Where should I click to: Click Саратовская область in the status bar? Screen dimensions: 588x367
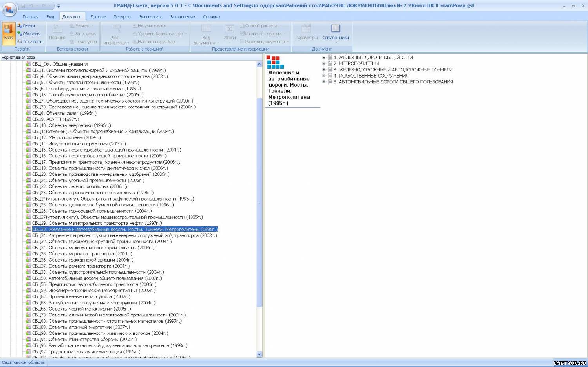tap(23, 363)
